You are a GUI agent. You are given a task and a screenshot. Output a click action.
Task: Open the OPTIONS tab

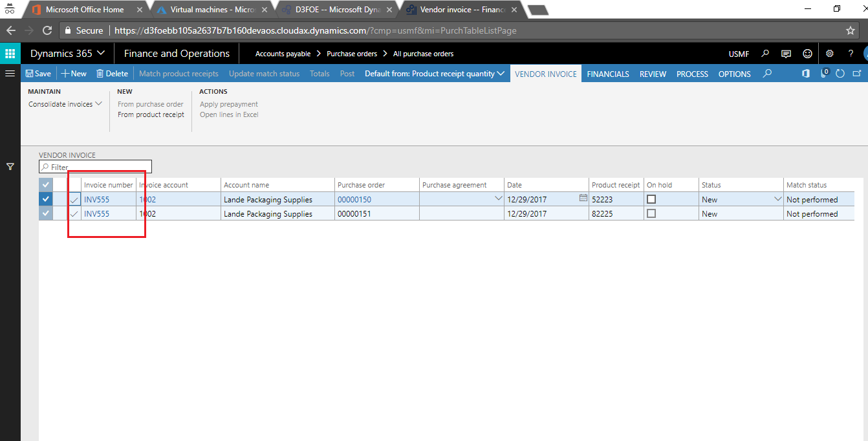pyautogui.click(x=734, y=74)
